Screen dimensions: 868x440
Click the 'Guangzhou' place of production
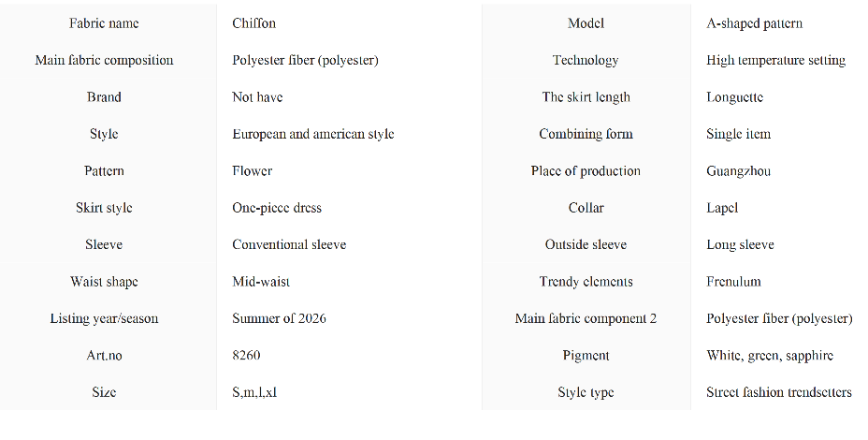pos(738,171)
